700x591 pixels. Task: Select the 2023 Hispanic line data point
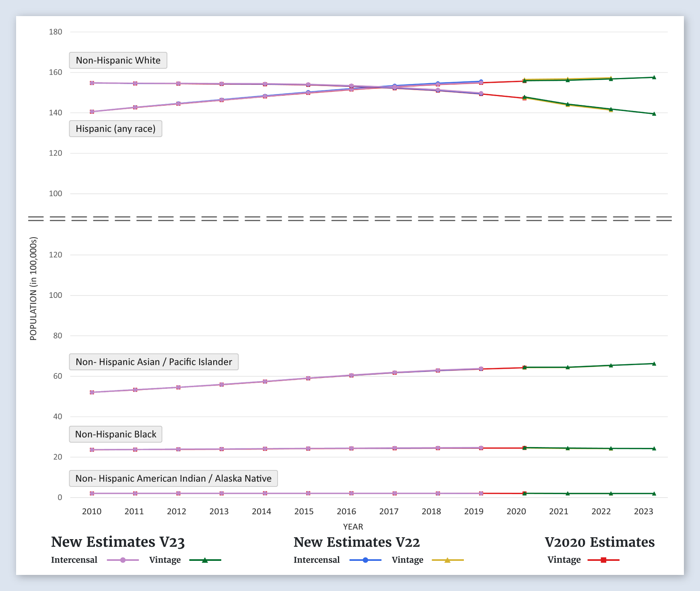[654, 77]
